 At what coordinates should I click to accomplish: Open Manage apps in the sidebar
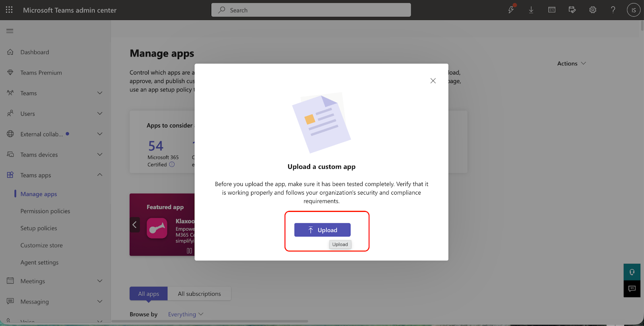(39, 194)
